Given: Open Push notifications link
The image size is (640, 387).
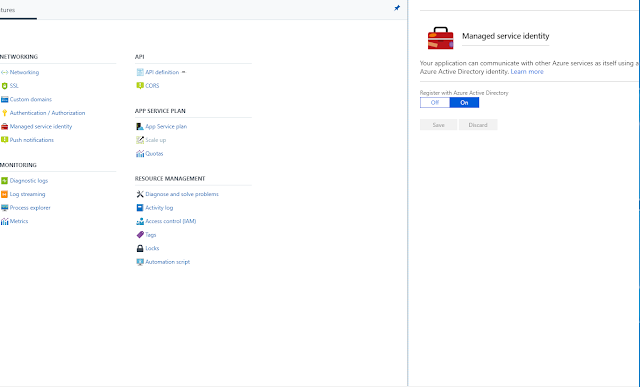Looking at the screenshot, I should point(32,140).
